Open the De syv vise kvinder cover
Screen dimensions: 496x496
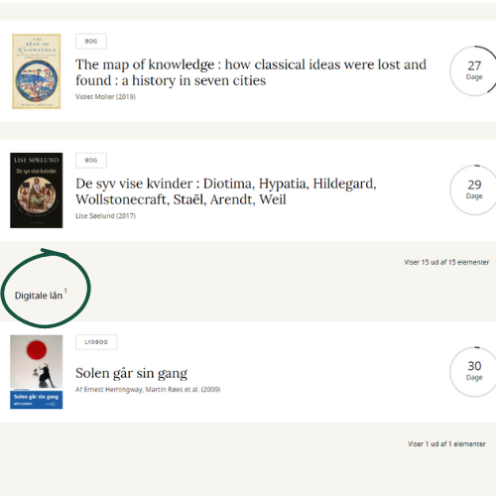(x=36, y=190)
